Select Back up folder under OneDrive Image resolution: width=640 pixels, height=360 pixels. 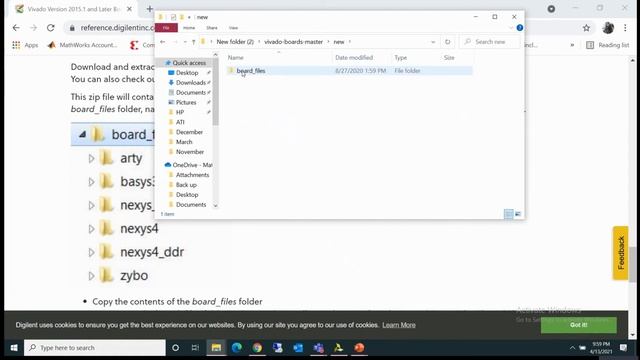pos(186,184)
